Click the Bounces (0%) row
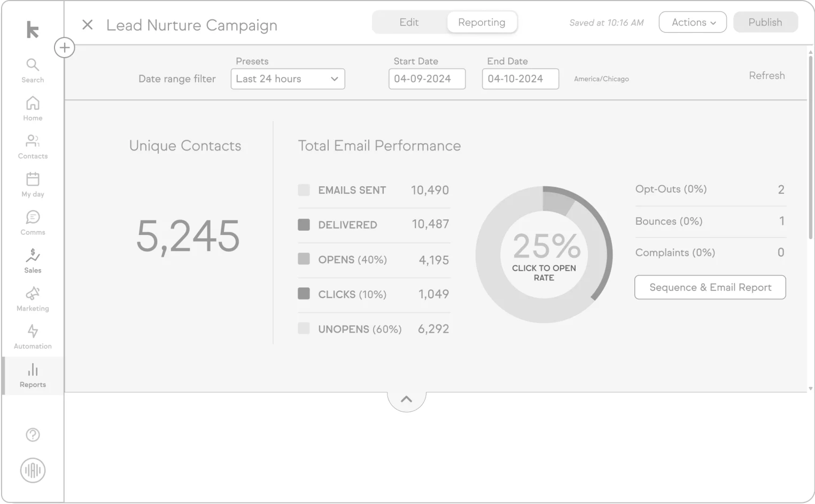This screenshot has height=504, width=815. (x=710, y=221)
